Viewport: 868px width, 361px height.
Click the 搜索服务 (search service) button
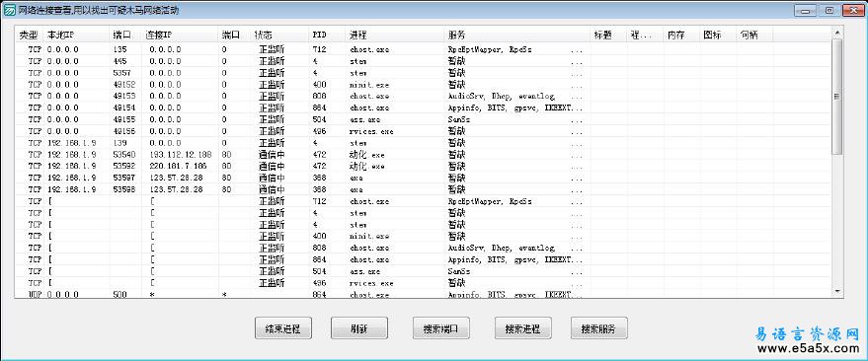[x=599, y=328]
